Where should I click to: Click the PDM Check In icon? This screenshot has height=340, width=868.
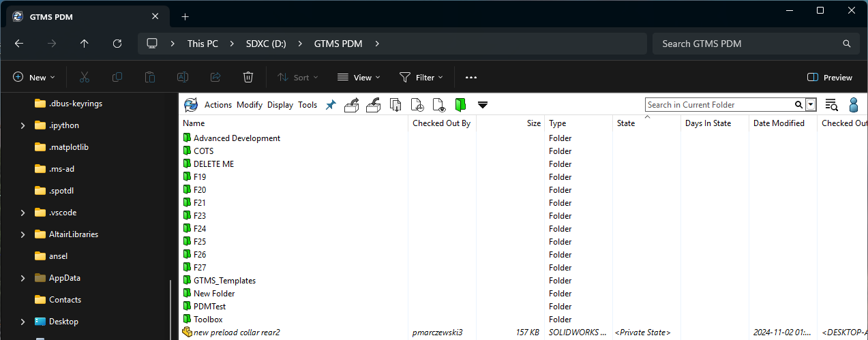pyautogui.click(x=373, y=105)
